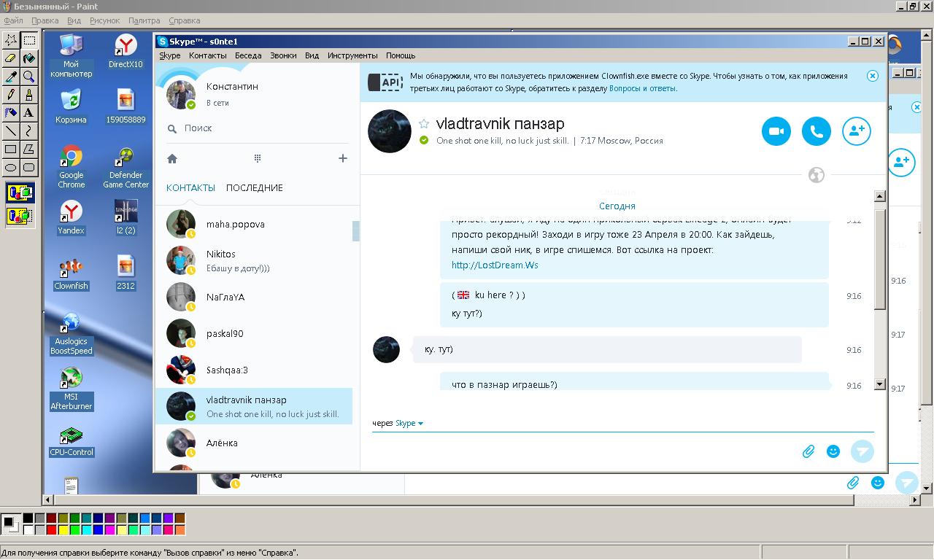Click the chat scrollbar up arrow

point(879,196)
